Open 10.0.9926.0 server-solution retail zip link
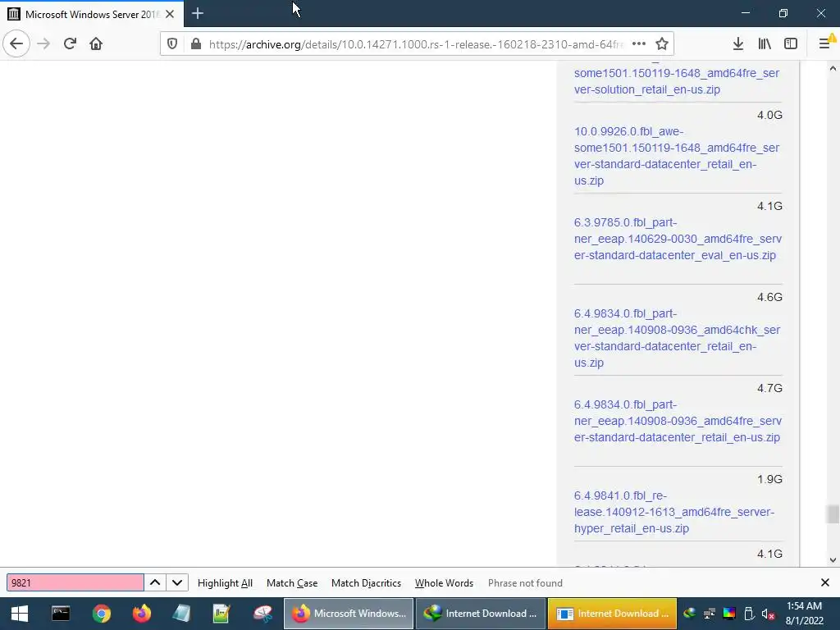Viewport: 840px width, 630px height. click(x=677, y=81)
